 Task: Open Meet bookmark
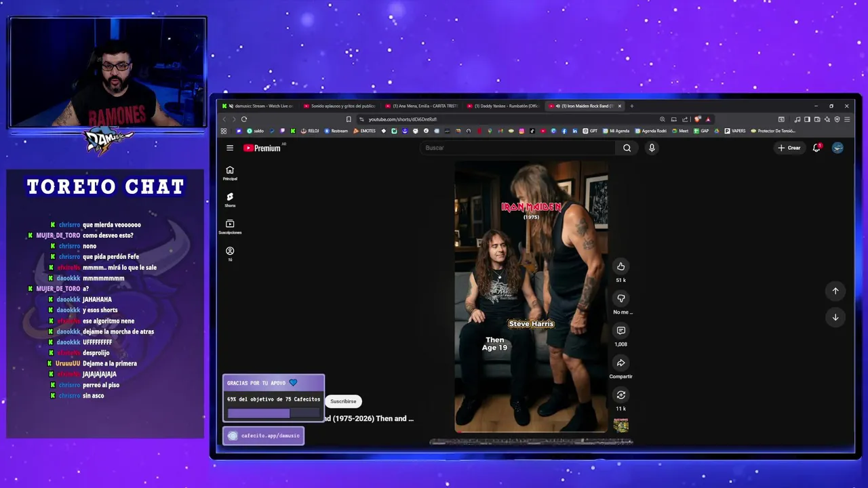point(680,131)
